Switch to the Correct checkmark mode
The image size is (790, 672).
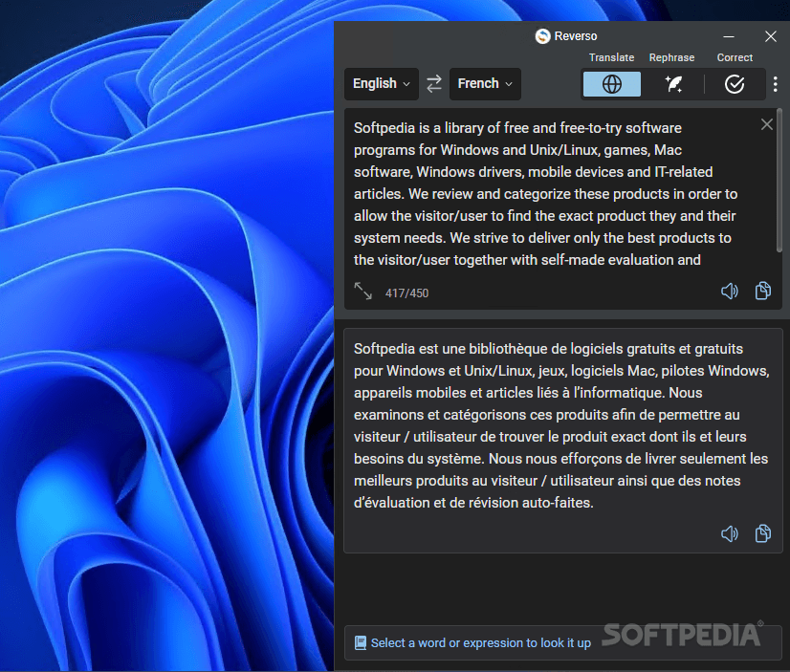pos(735,84)
